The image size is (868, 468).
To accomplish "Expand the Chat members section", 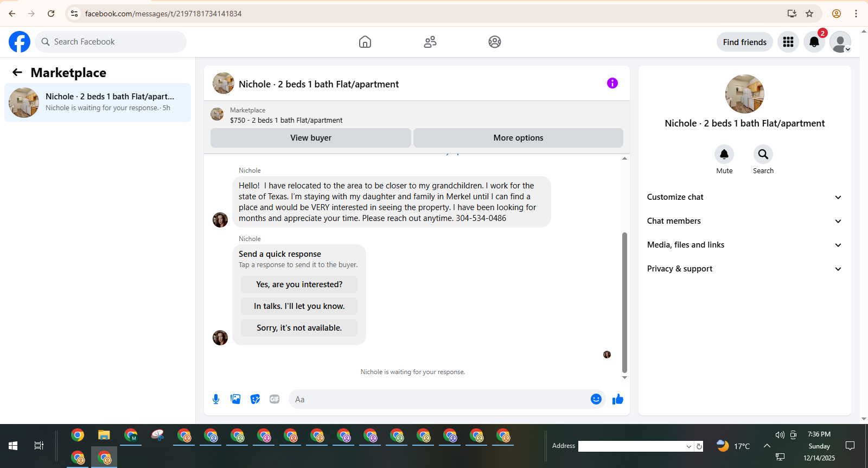I will coord(744,221).
